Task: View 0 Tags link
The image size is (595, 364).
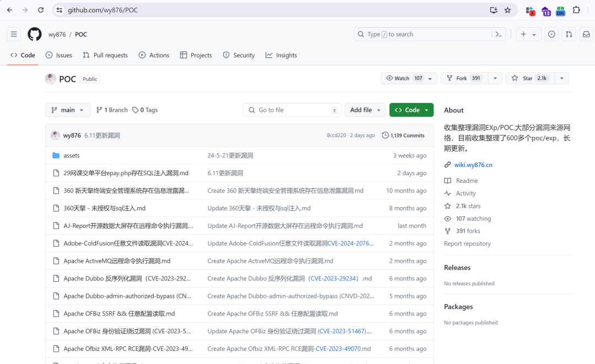Action: [145, 110]
